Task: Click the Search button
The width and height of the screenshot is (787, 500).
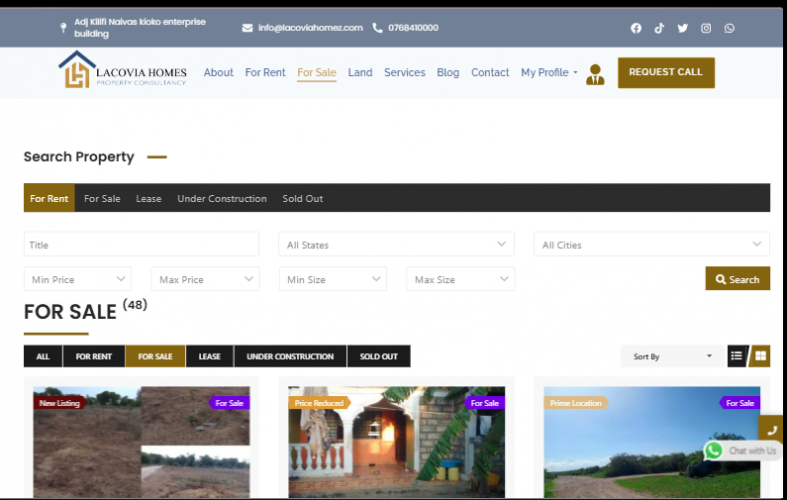Action: point(737,279)
